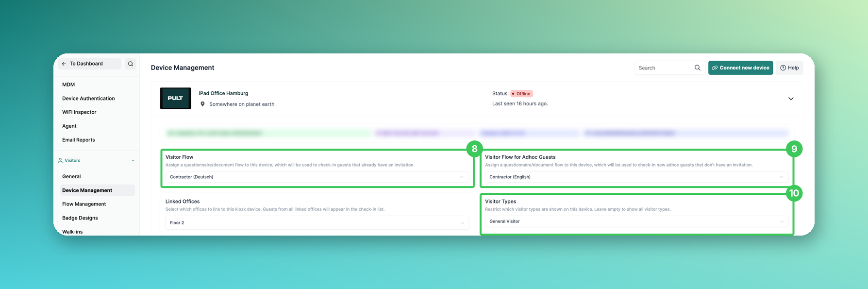Open Device Authentication in sidebar
The width and height of the screenshot is (868, 289).
click(88, 99)
